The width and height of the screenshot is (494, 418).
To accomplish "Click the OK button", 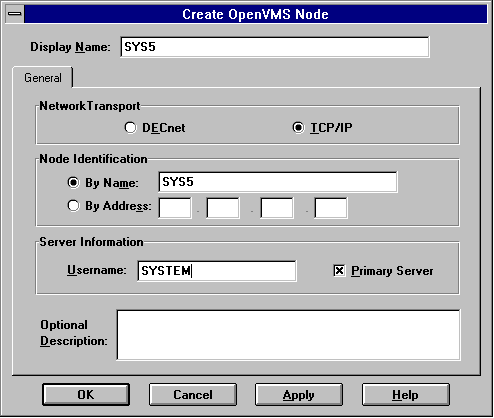I will 86,395.
